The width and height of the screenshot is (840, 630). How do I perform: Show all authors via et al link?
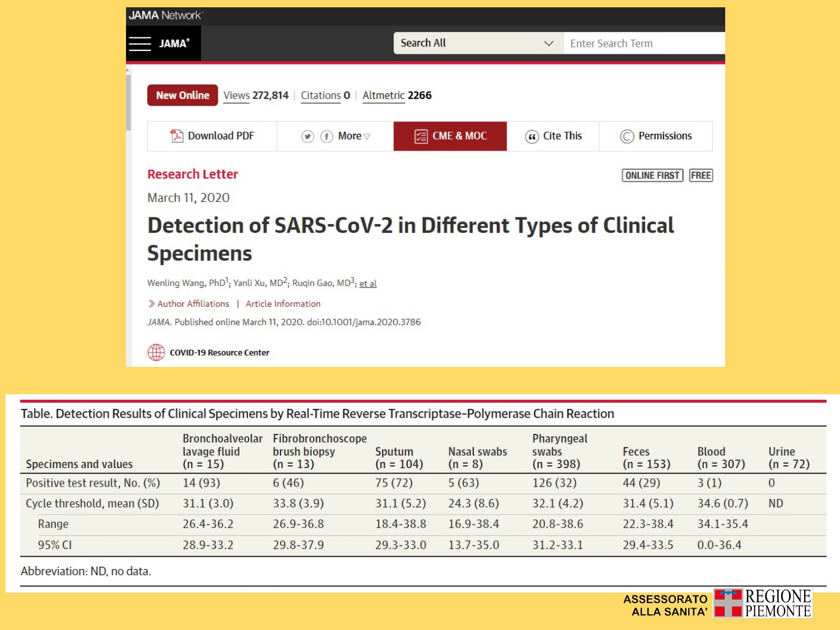pyautogui.click(x=368, y=283)
